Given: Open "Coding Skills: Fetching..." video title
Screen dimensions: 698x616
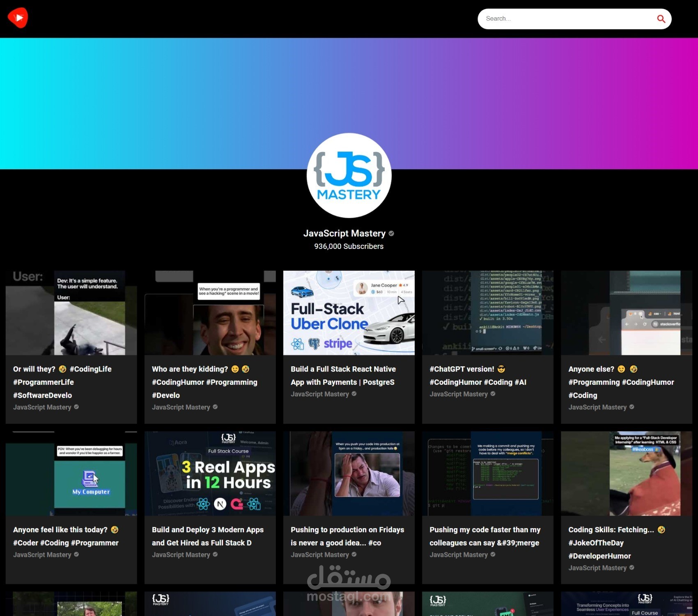Looking at the screenshot, I should pos(617,542).
